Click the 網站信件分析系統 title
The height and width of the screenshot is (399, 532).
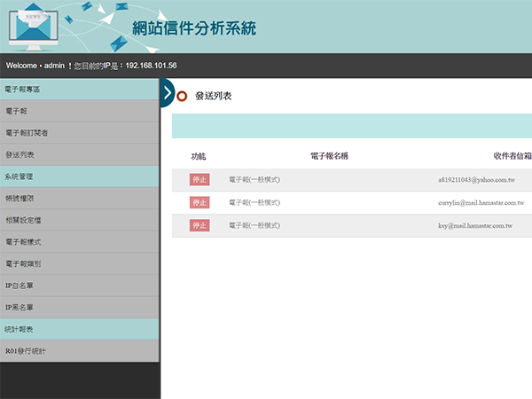click(194, 27)
